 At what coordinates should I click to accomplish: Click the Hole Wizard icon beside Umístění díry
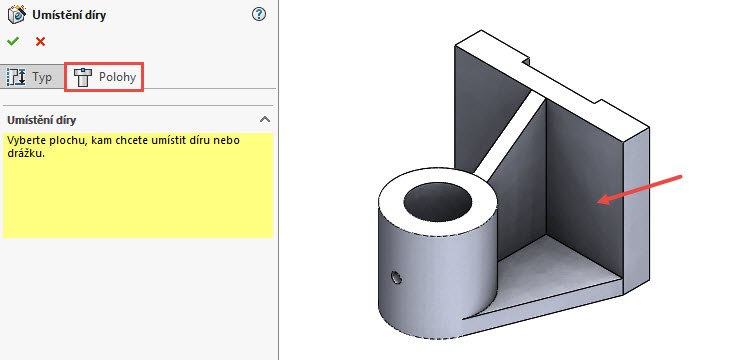pos(16,14)
